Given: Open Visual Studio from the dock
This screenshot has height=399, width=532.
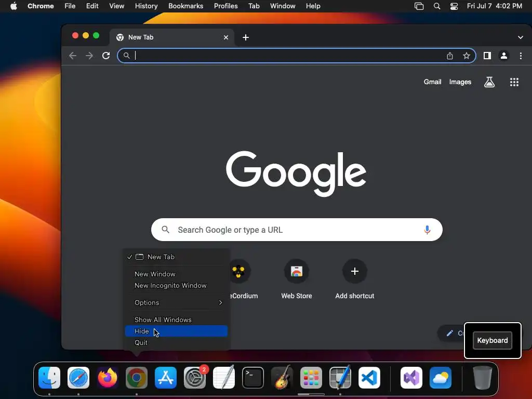Looking at the screenshot, I should 411,378.
